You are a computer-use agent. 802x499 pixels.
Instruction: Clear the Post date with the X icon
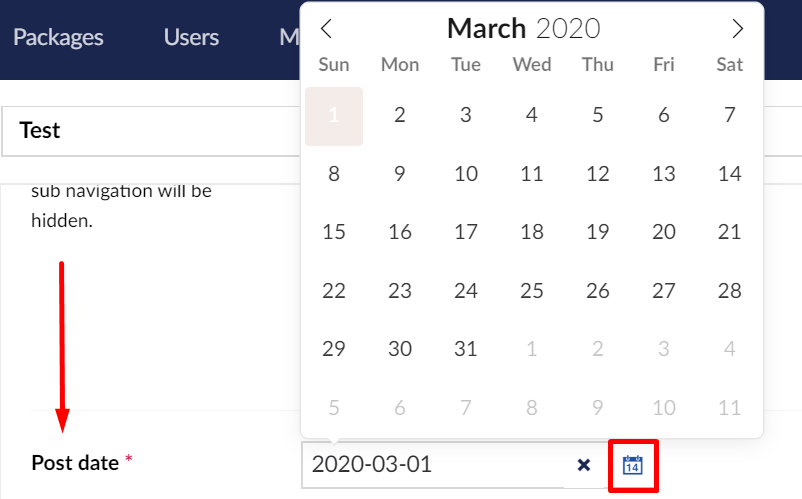pos(584,465)
